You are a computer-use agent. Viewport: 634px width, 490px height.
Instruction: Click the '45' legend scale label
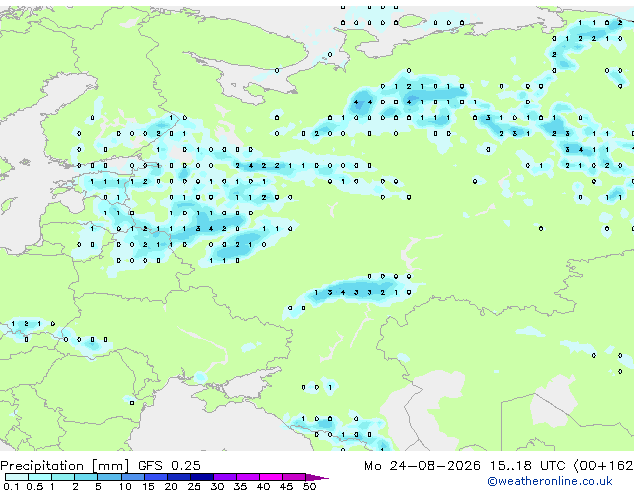coord(287,486)
